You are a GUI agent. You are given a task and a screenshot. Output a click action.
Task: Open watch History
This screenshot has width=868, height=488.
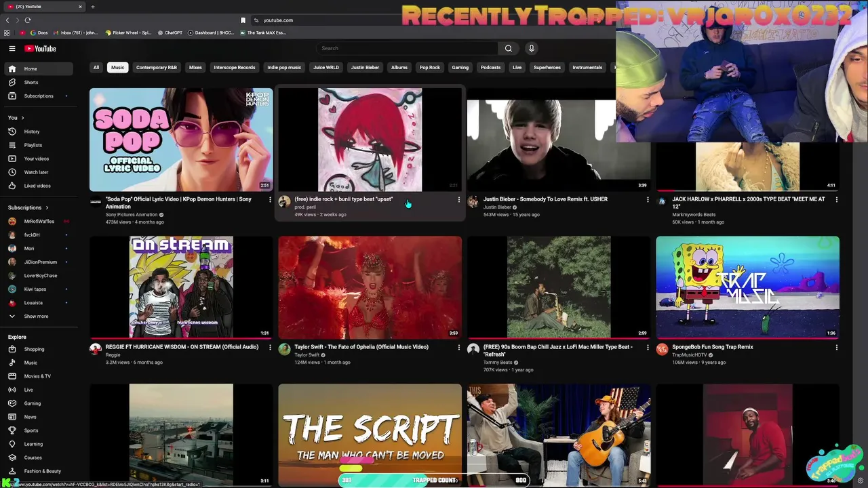(38, 131)
